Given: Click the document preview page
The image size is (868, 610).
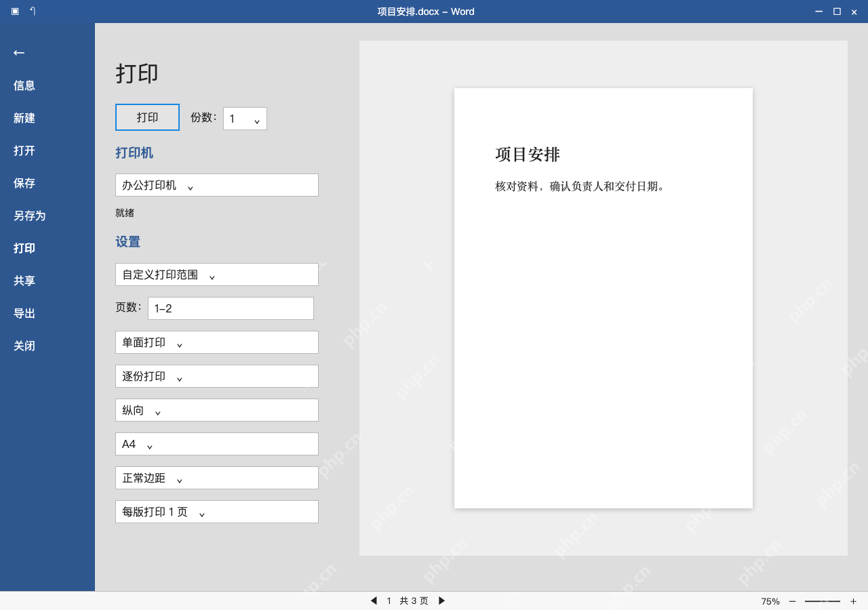Looking at the screenshot, I should pyautogui.click(x=604, y=298).
